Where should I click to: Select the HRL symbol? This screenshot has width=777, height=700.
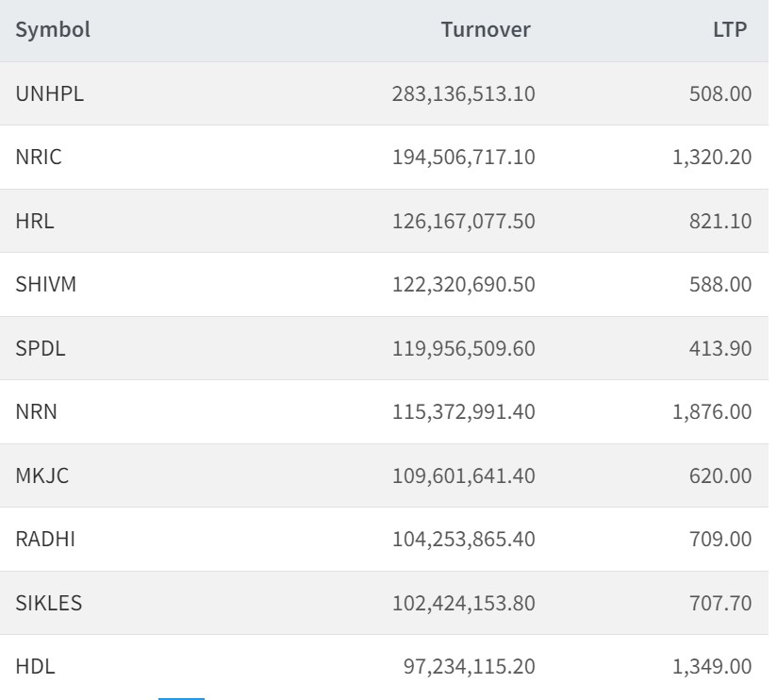pyautogui.click(x=35, y=221)
